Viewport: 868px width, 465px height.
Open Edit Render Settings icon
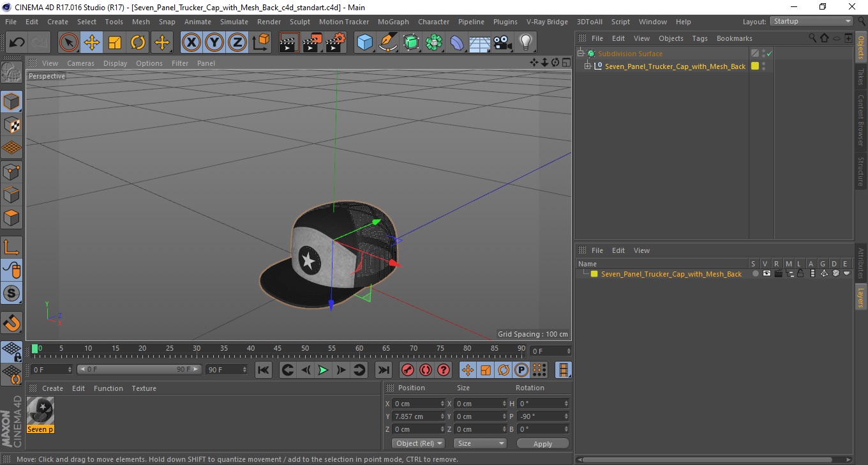tap(336, 43)
